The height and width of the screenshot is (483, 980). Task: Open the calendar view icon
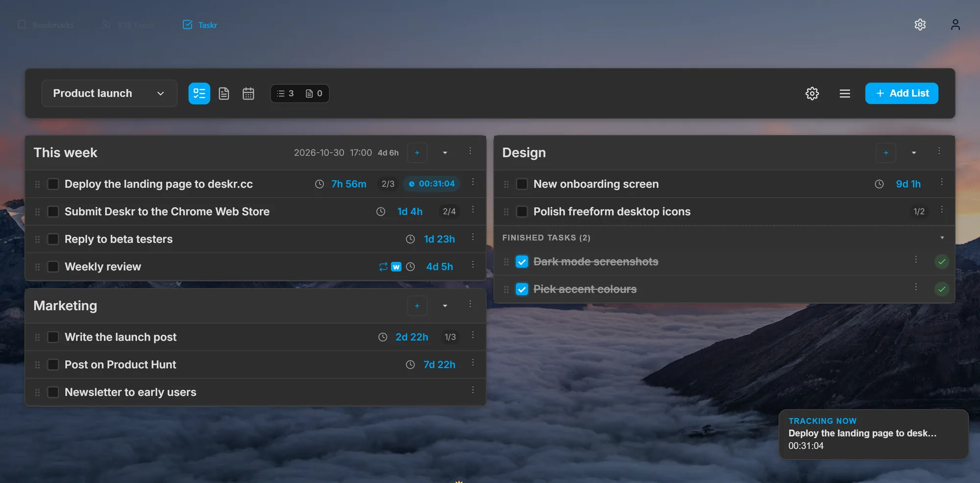click(x=248, y=94)
